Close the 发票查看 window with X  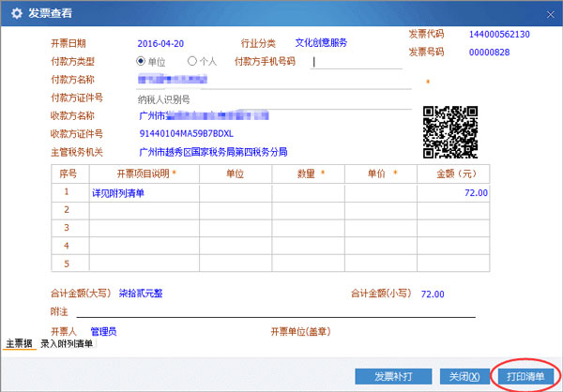tap(547, 13)
